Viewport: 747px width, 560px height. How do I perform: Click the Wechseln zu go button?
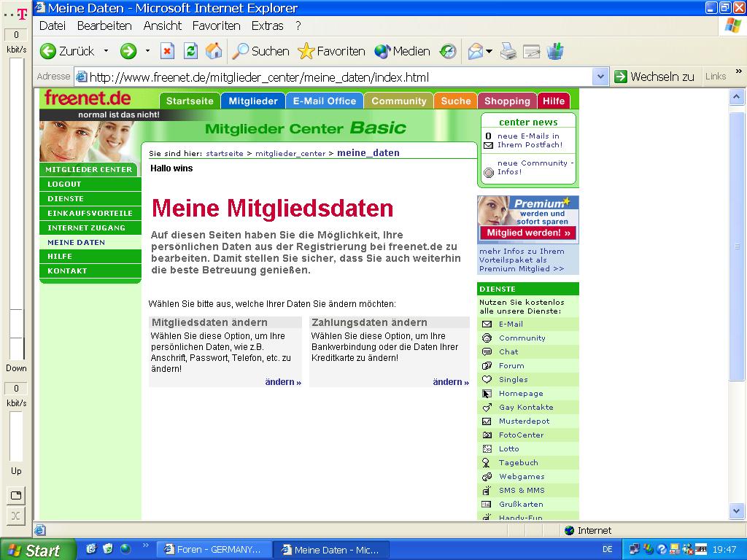(x=654, y=77)
